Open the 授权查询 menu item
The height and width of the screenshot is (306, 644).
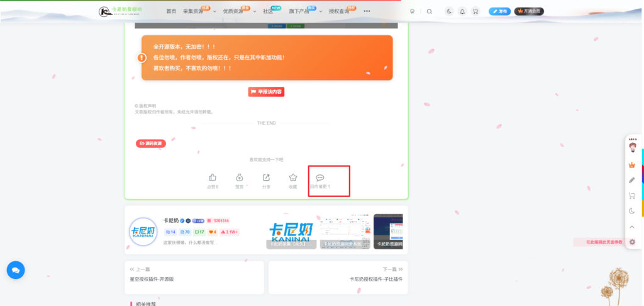click(339, 11)
